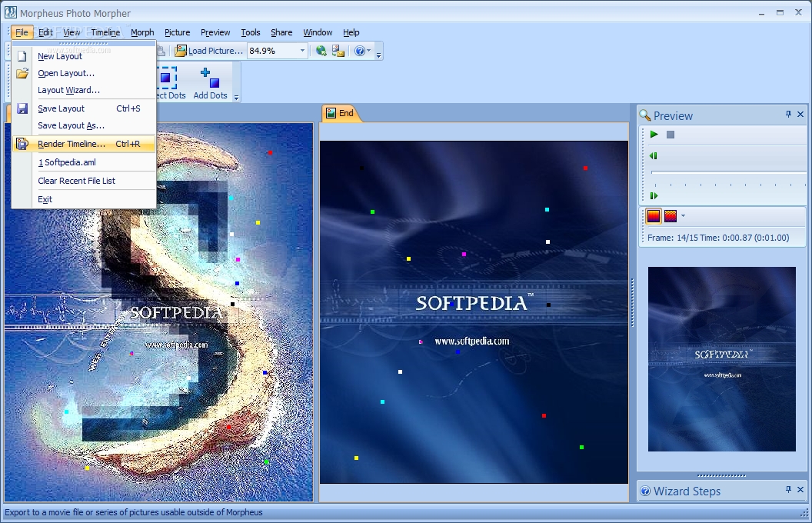The height and width of the screenshot is (523, 812).
Task: Choose New Layout from the File menu
Action: tap(83, 56)
